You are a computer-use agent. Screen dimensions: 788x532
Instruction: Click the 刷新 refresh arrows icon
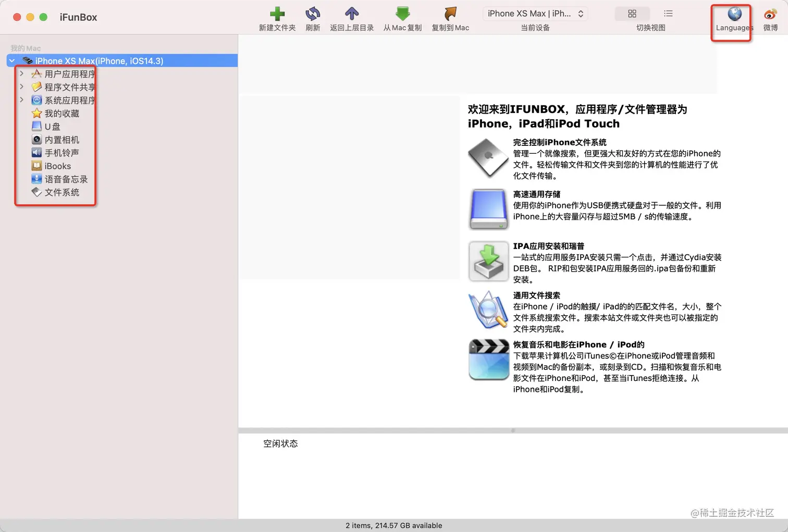coord(313,14)
